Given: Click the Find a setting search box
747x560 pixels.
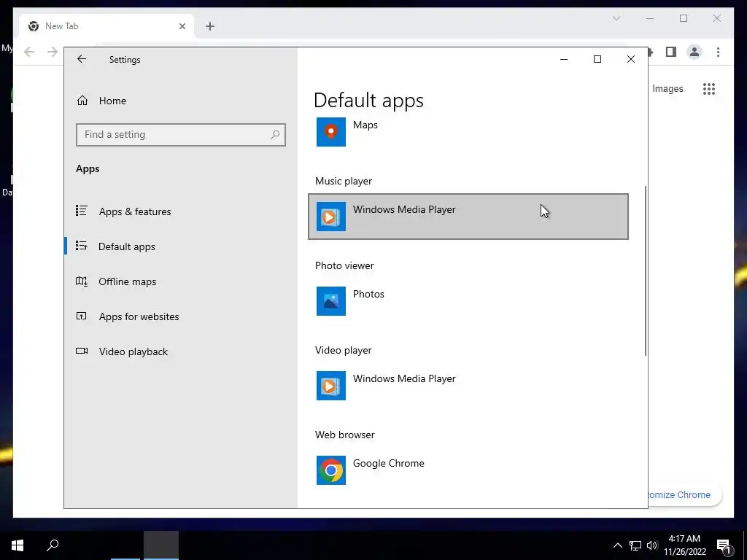Looking at the screenshot, I should click(x=181, y=135).
